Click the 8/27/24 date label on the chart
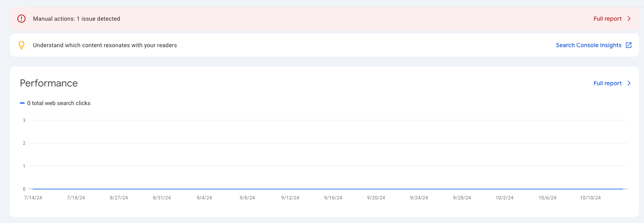This screenshot has height=223, width=644. pos(119,198)
